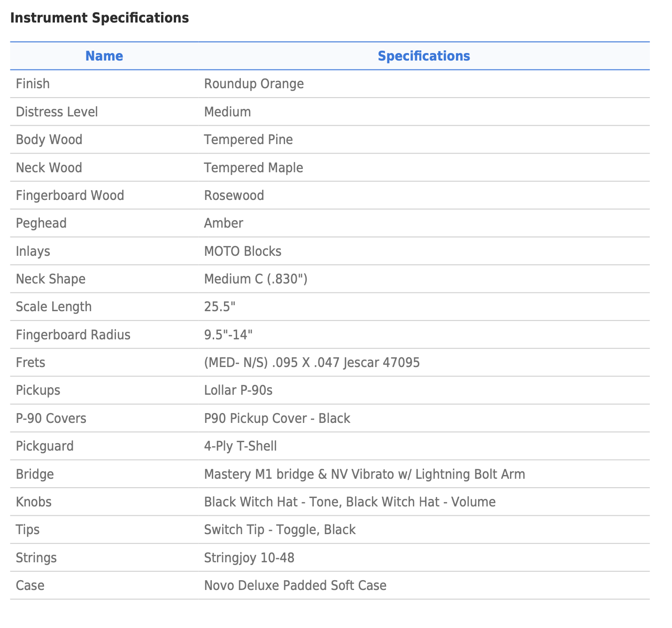Viewport: 672px width, 628px height.
Task: Select the 'Strings' row label
Action: point(36,558)
